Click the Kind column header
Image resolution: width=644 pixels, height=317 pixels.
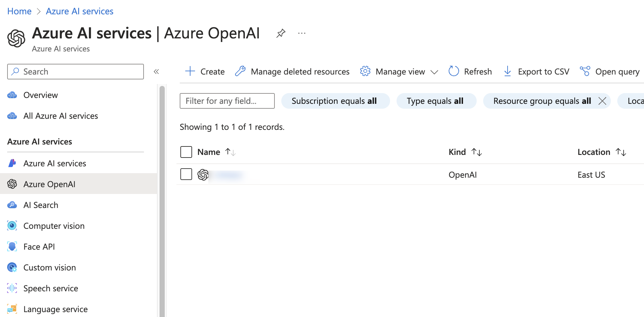click(457, 152)
